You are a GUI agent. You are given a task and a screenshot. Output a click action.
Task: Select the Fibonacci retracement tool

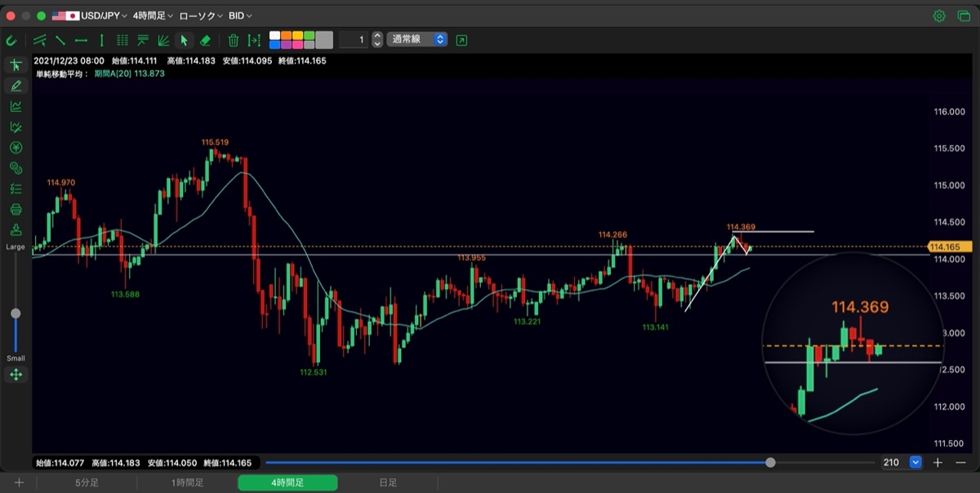tap(143, 40)
